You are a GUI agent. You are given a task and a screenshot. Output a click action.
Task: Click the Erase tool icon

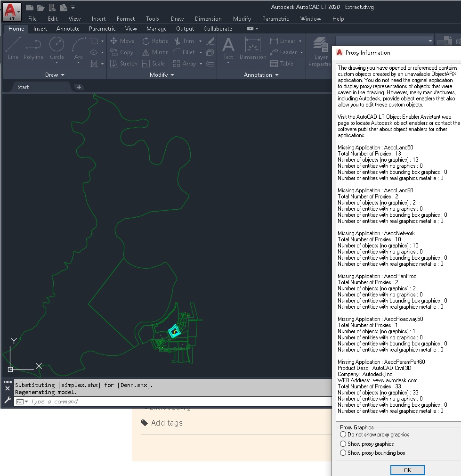(210, 41)
